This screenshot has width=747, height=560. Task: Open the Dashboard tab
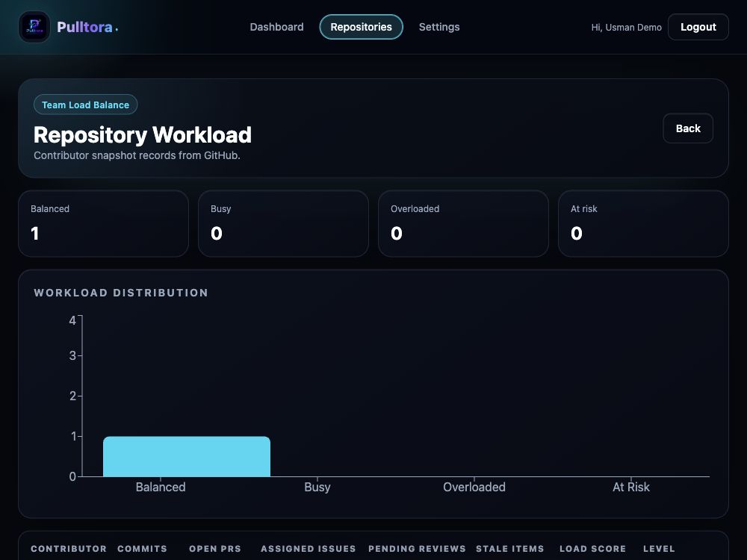click(x=276, y=27)
